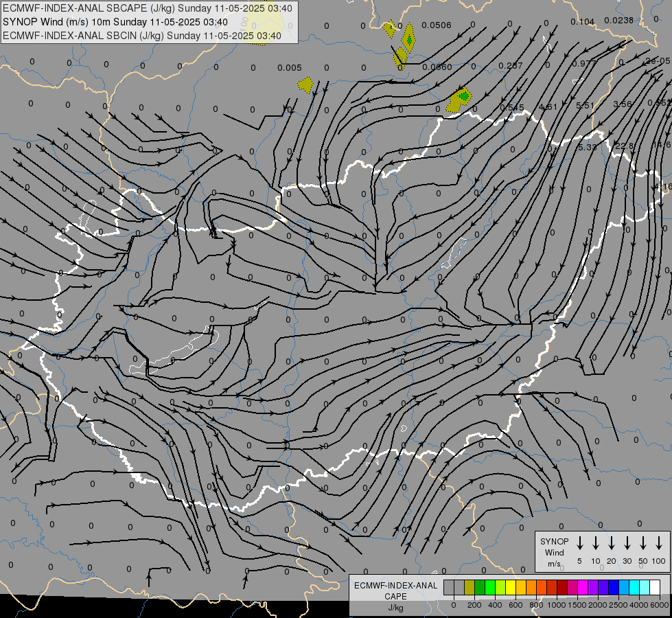This screenshot has width=672, height=618.
Task: Click the tall diamond CAPE patch beside 0.0506
Action: pyautogui.click(x=408, y=38)
